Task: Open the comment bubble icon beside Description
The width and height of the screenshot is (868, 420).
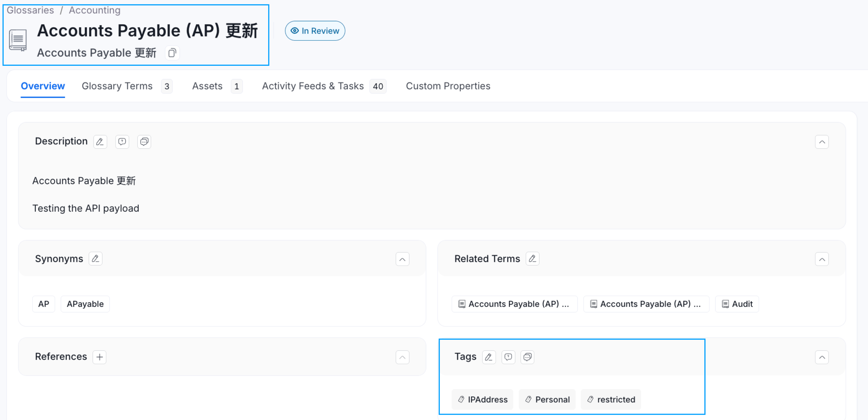Action: [x=144, y=142]
